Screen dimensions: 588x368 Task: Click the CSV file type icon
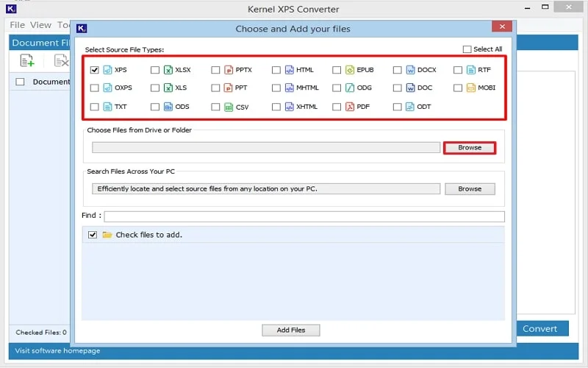229,107
